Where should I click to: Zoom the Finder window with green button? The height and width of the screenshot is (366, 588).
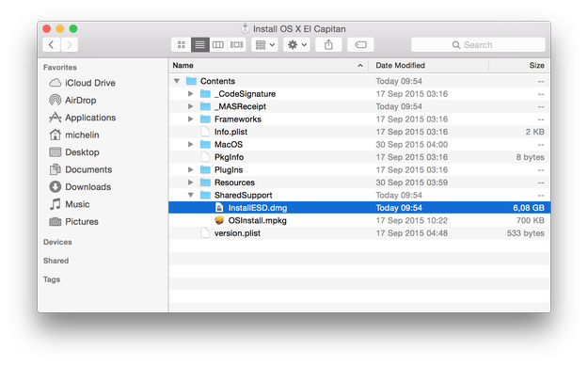[x=73, y=29]
